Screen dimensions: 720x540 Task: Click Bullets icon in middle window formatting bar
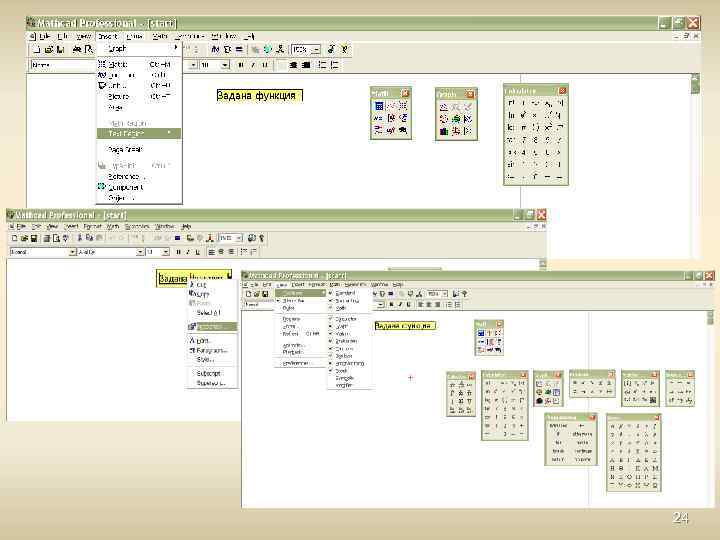[x=244, y=252]
